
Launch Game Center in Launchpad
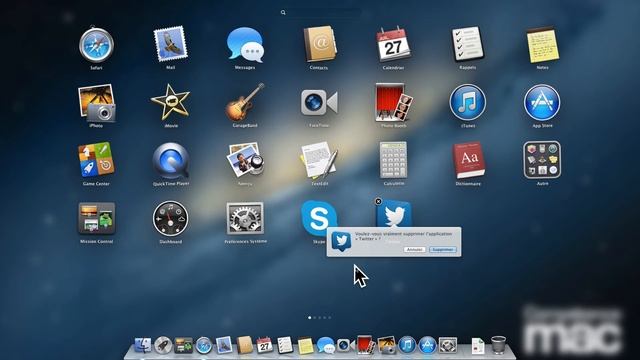(x=96, y=160)
